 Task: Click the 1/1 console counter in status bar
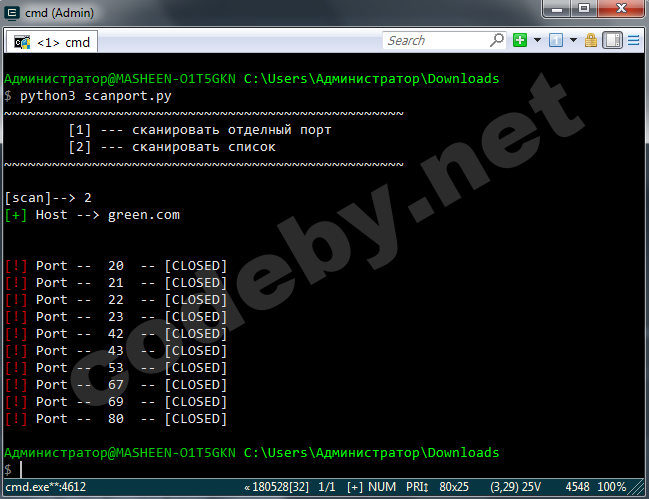tap(327, 487)
